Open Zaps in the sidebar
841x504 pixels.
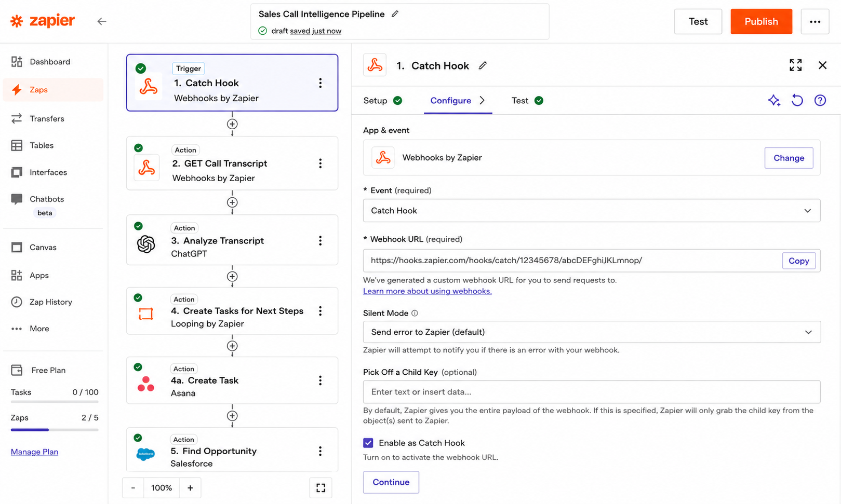52,90
